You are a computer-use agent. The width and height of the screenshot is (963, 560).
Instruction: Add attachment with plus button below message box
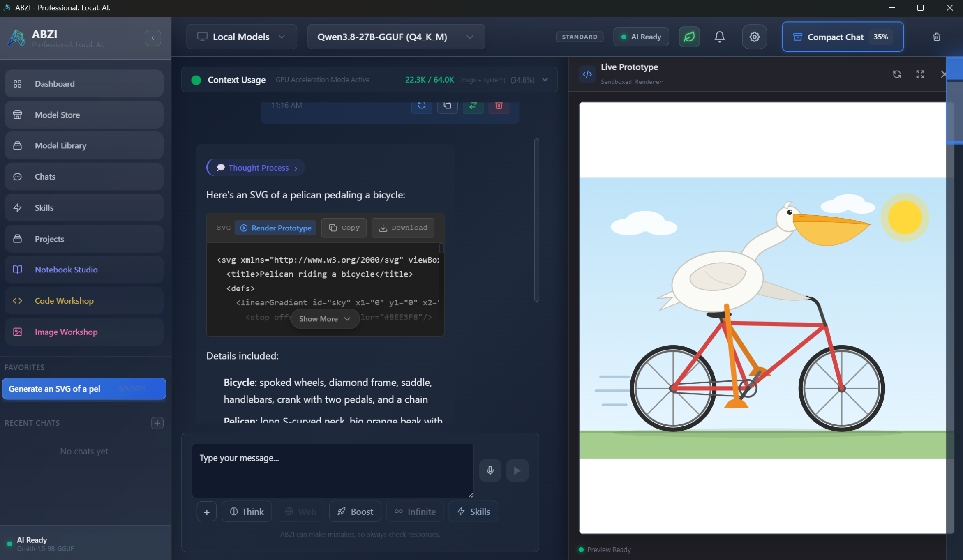pyautogui.click(x=207, y=512)
